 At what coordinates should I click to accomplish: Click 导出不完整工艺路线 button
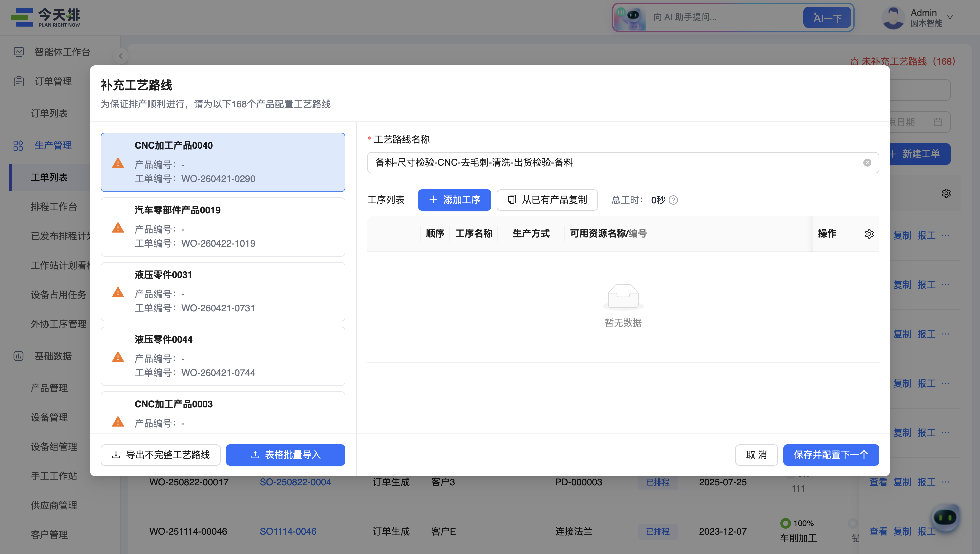point(160,455)
